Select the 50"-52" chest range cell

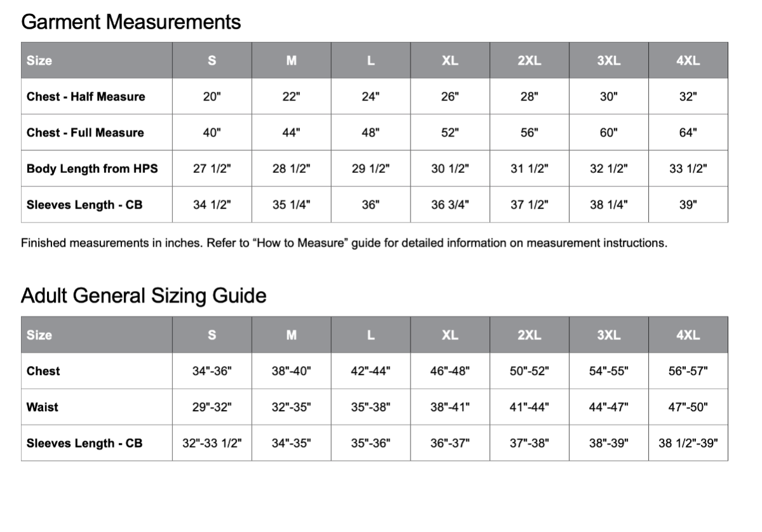pyautogui.click(x=529, y=371)
